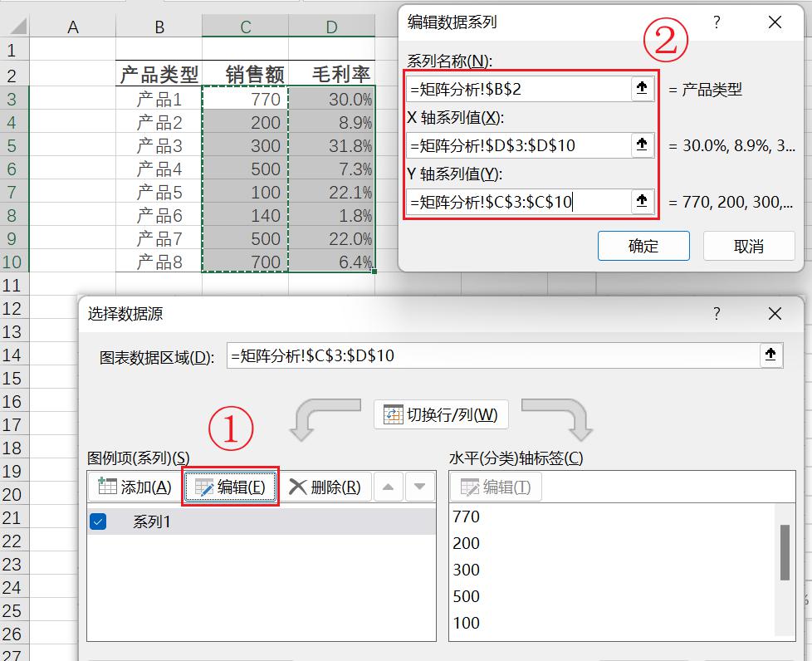The width and height of the screenshot is (812, 661).
Task: Click cell 产品1
Action: (x=159, y=99)
